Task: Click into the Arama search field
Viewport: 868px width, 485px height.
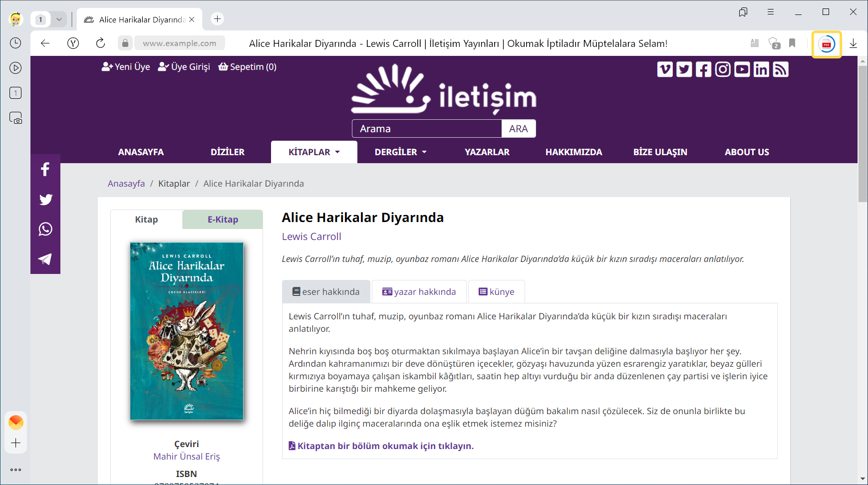Action: 427,129
